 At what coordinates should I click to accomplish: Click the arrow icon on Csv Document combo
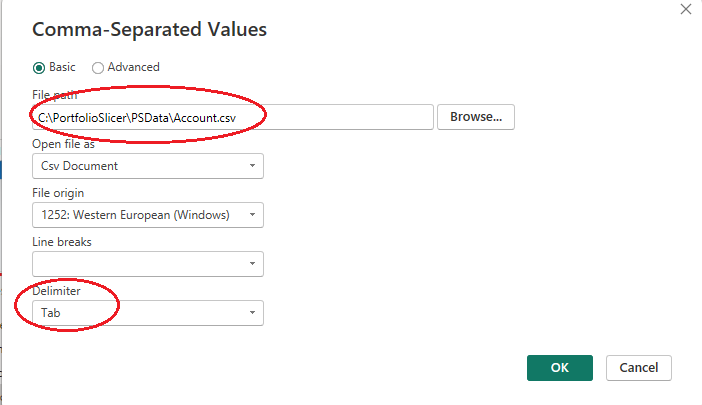252,166
